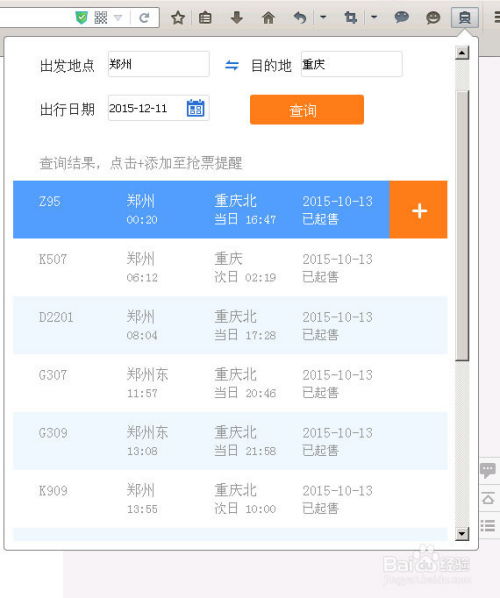Go to the home page icon

268,18
